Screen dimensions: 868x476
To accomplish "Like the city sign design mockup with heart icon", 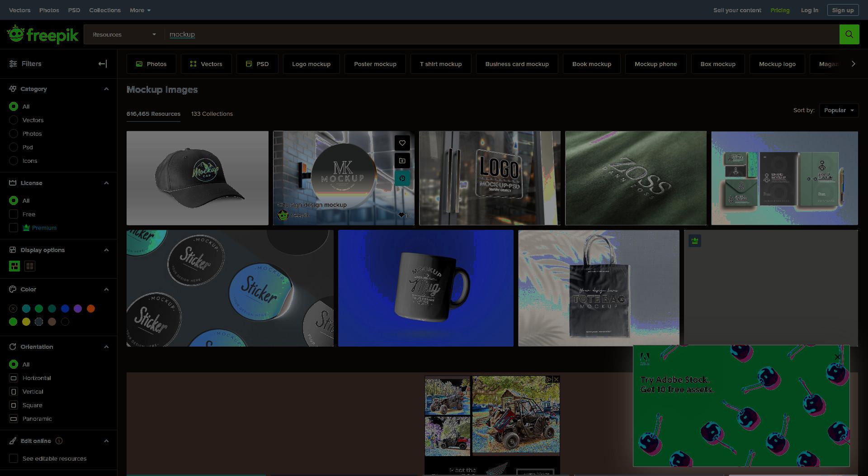I will tap(402, 143).
